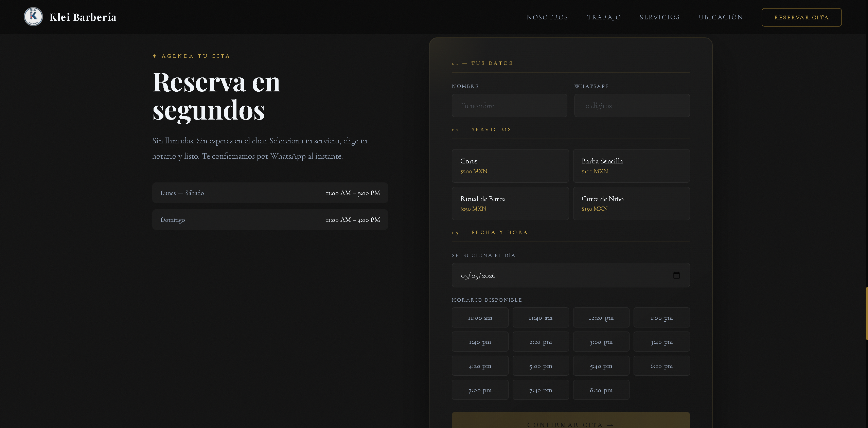Pick the 11:00 am time slot
This screenshot has height=428, width=868.
tap(480, 318)
